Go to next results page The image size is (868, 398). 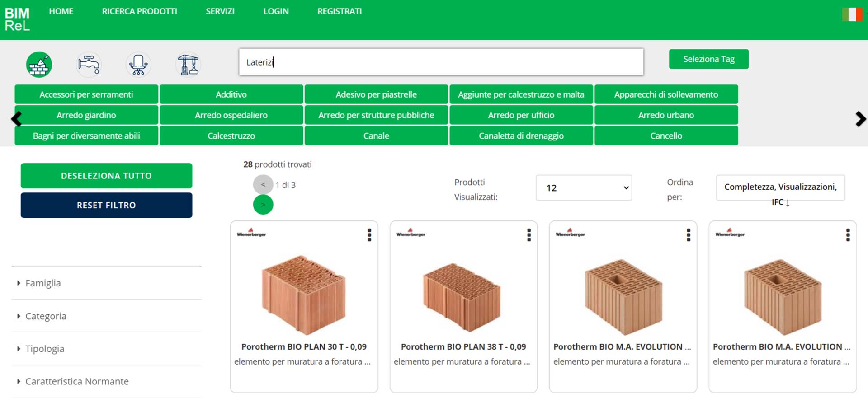point(263,205)
